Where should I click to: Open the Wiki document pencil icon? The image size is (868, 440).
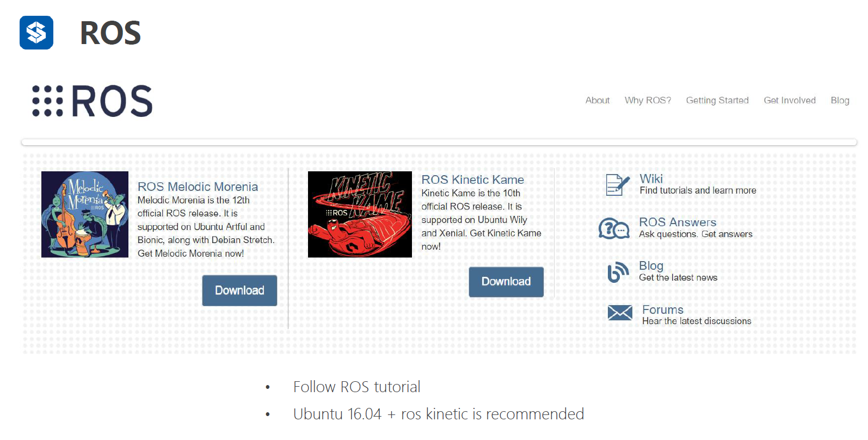(618, 185)
